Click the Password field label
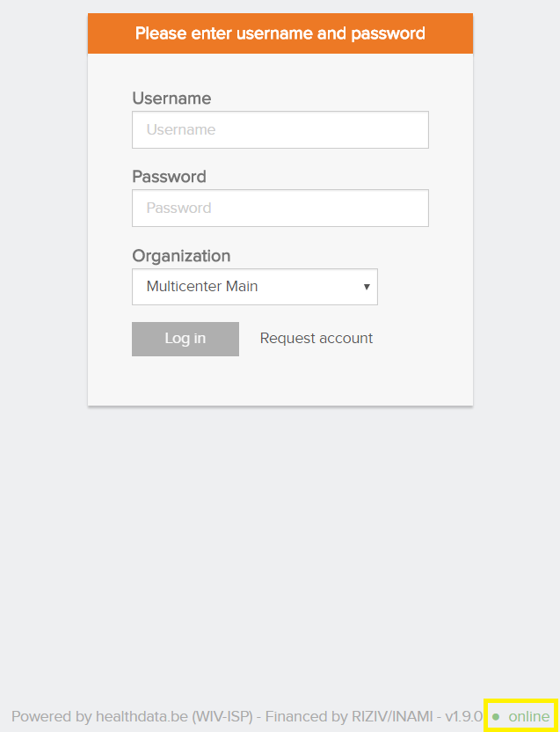 169,177
